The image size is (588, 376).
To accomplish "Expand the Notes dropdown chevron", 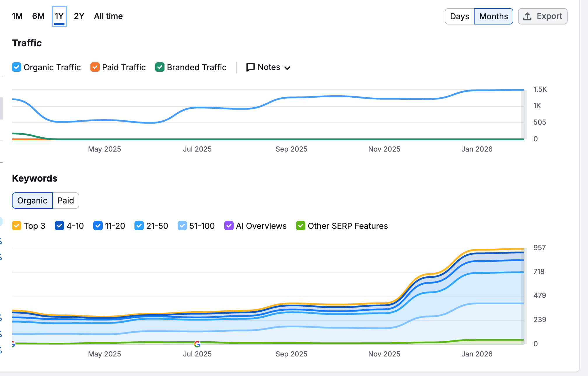I will [x=287, y=68].
